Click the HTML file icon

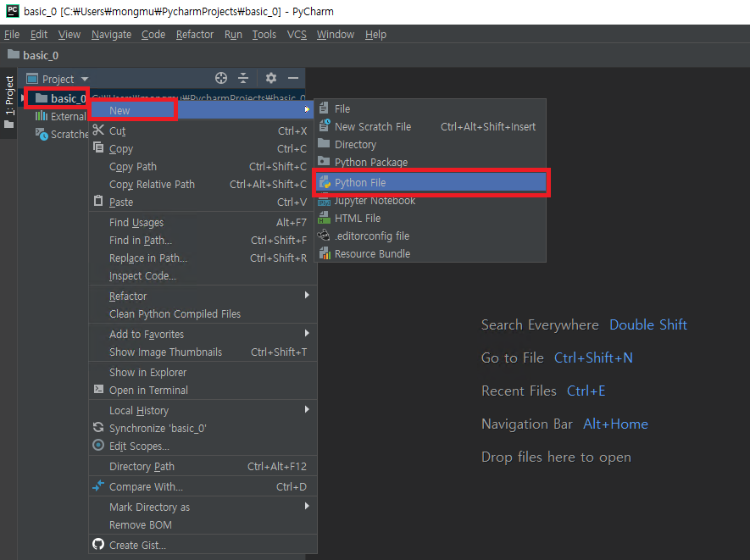(325, 218)
